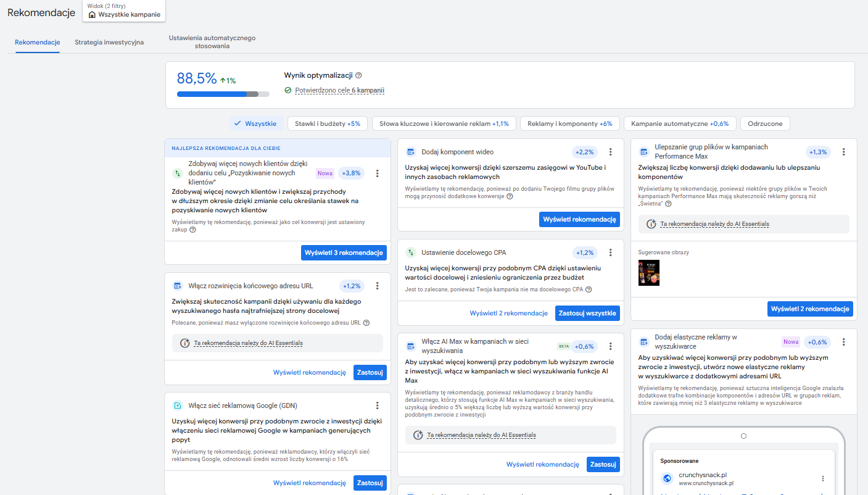Click help icon after 'dodatkowe konwersje' text
This screenshot has width=868, height=495.
click(510, 196)
